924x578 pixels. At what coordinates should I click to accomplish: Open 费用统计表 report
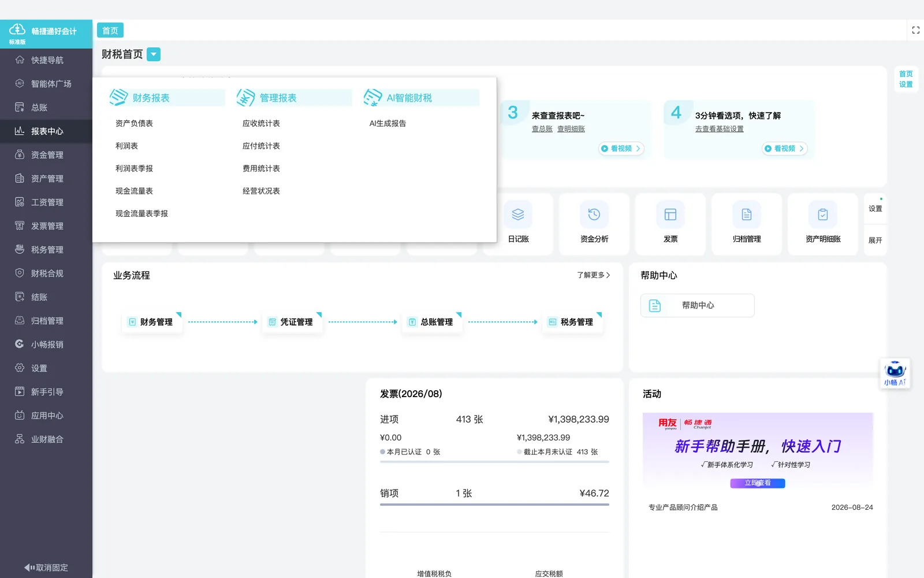click(261, 168)
